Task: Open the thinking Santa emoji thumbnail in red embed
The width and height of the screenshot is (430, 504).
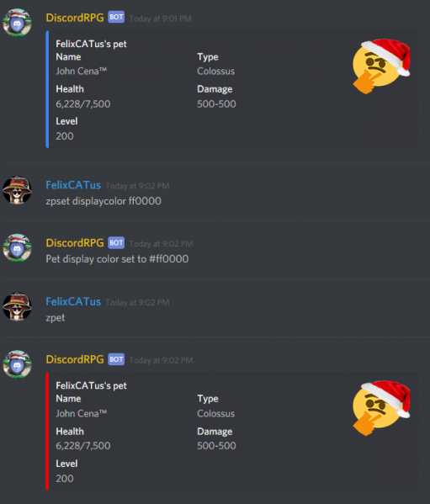Action: pos(381,408)
